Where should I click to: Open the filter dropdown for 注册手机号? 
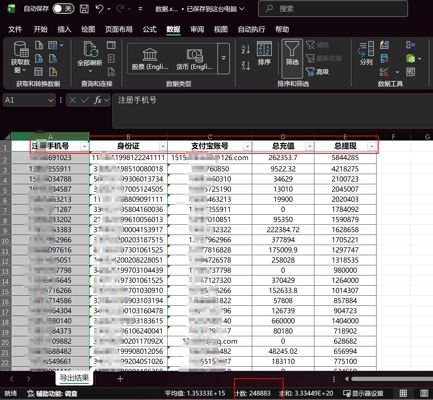[84, 146]
